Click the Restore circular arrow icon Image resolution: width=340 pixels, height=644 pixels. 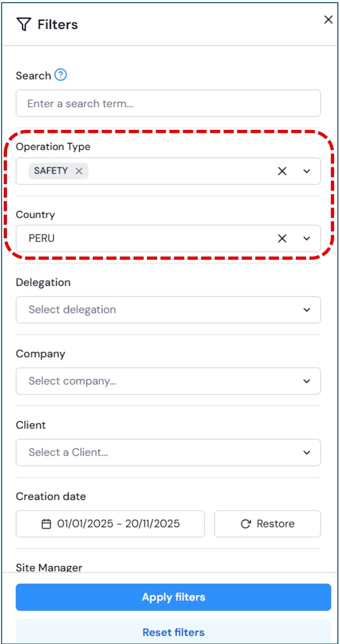point(246,524)
